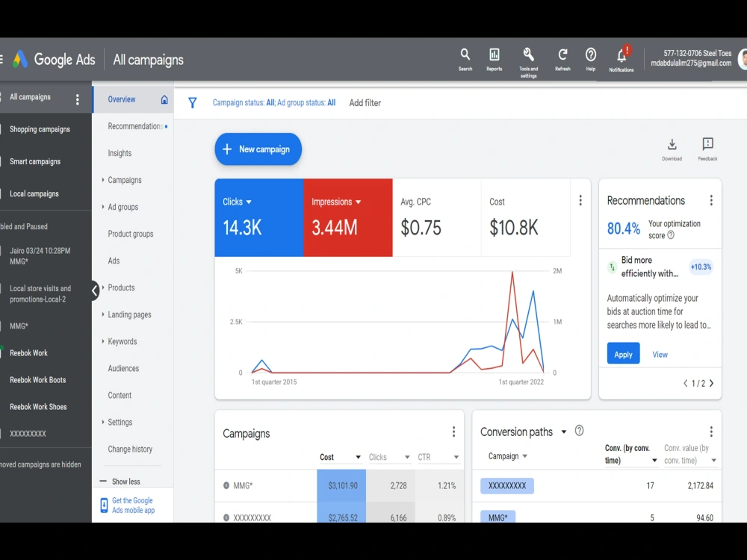Select Smart campaigns in sidebar

point(35,162)
